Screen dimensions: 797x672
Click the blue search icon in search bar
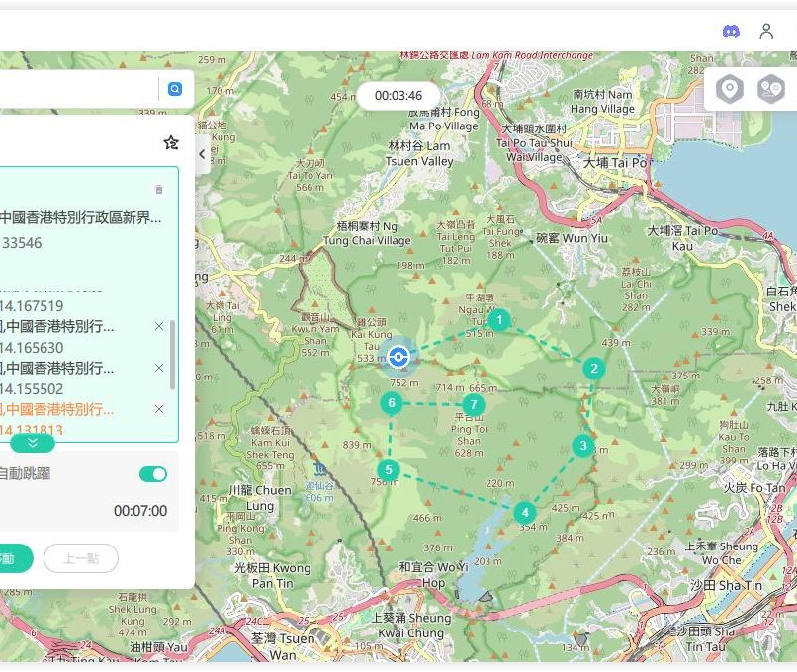coord(175,89)
